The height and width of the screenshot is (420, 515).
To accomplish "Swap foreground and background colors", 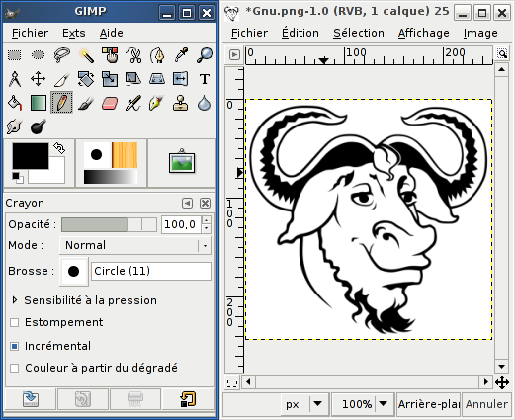I will pos(59,148).
